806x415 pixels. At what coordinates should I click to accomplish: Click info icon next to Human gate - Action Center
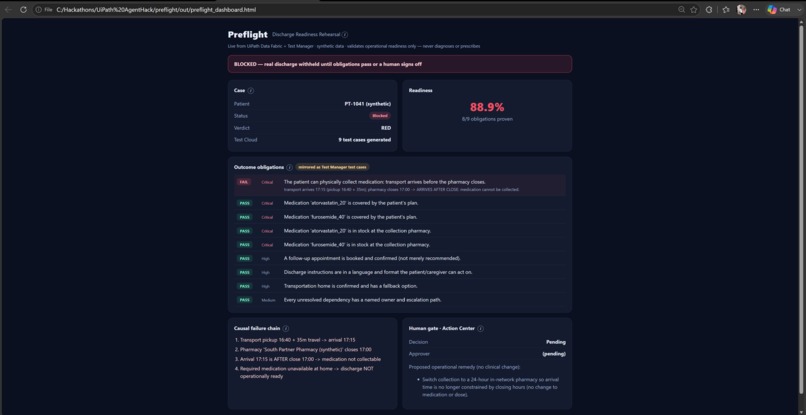point(480,329)
